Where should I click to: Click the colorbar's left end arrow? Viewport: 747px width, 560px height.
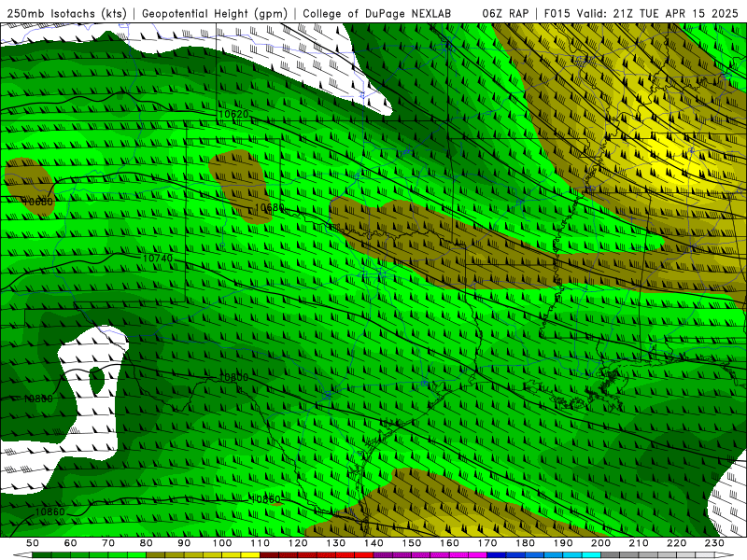click(x=22, y=555)
